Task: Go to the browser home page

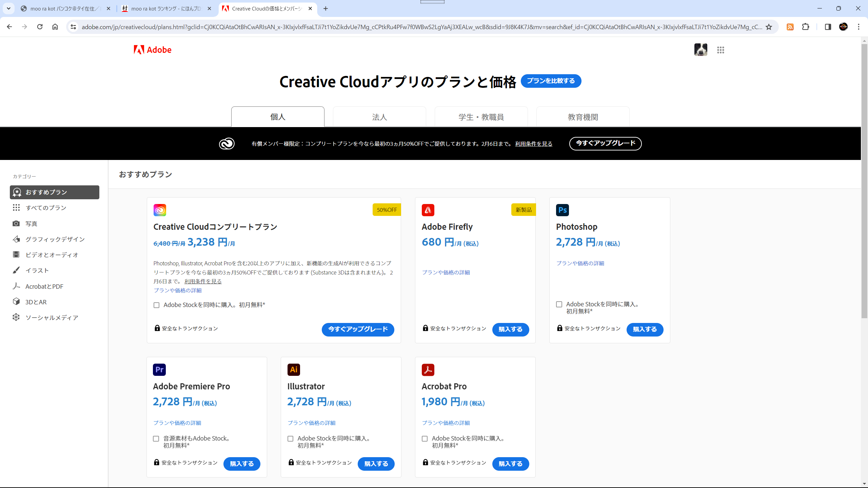Action: [x=55, y=27]
